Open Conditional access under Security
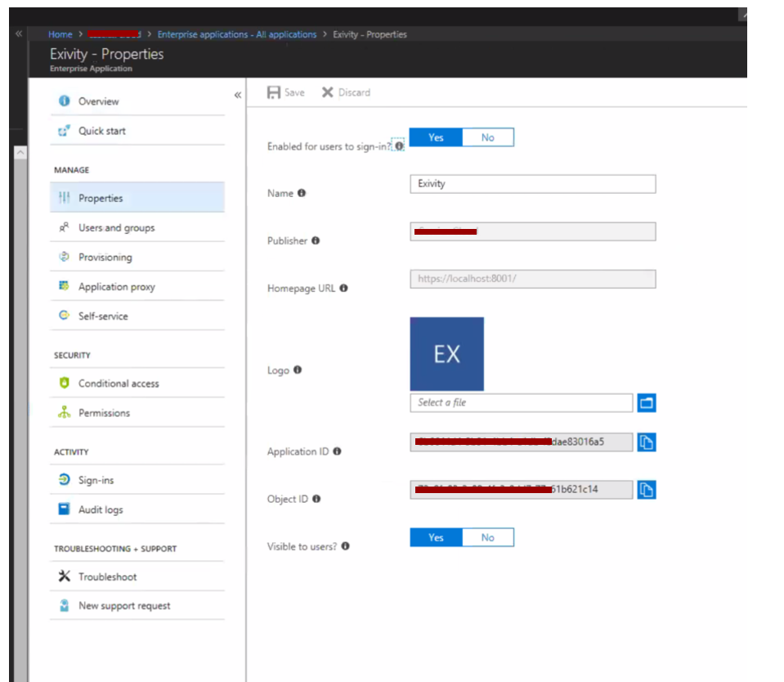This screenshot has width=784, height=682. [137, 383]
